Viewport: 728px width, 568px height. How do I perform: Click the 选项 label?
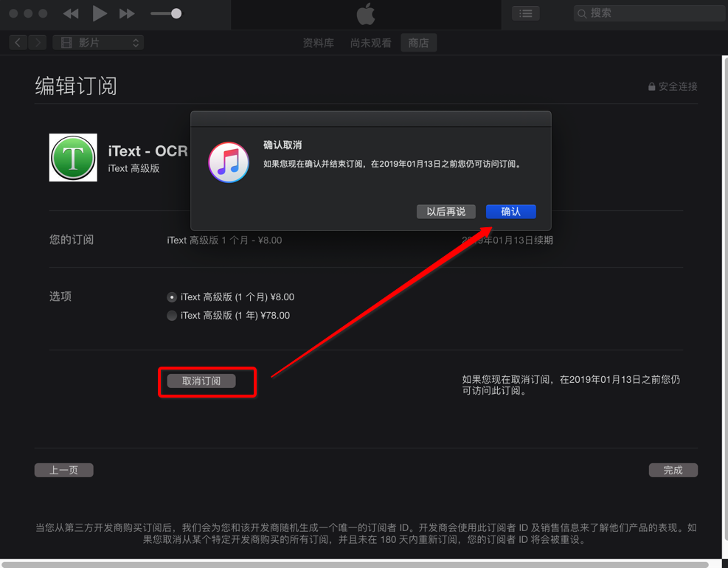click(x=60, y=297)
